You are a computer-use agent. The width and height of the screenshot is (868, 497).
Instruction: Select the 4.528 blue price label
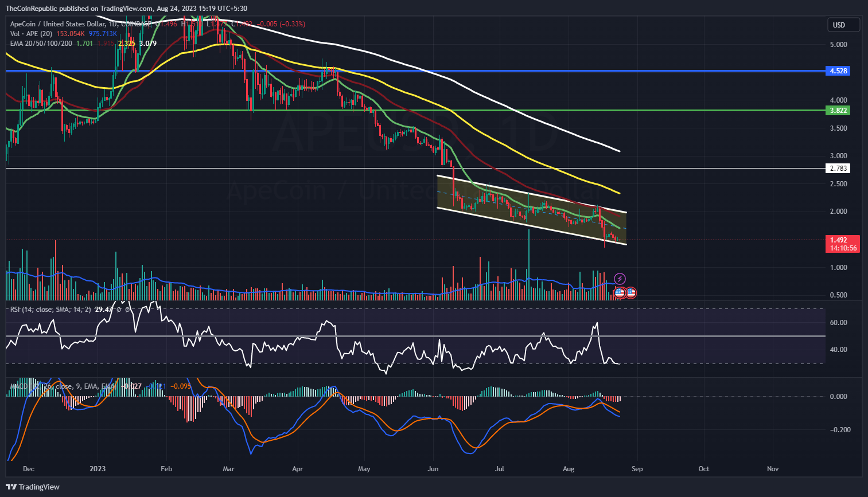[x=838, y=71]
